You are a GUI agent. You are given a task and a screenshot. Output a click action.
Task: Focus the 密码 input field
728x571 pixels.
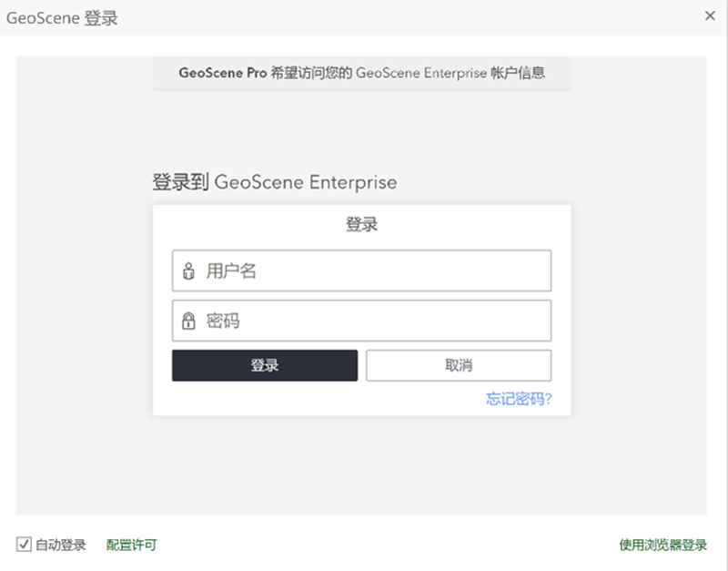pyautogui.click(x=361, y=321)
